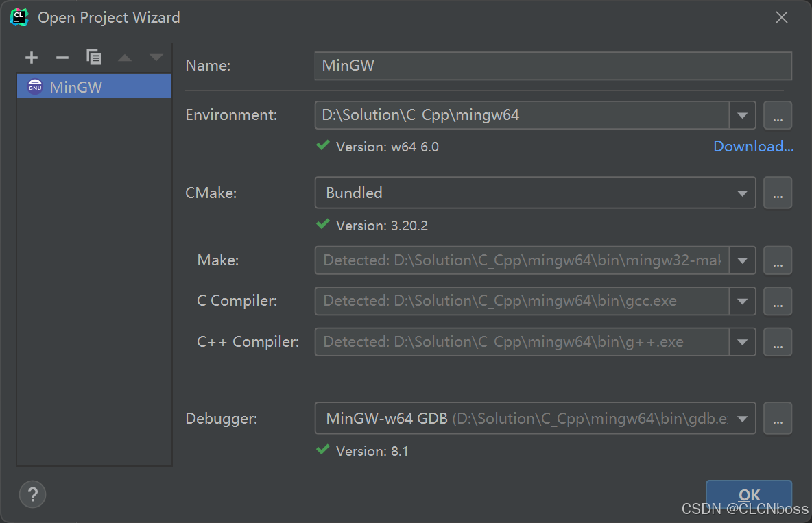Click the Make detected path field
The width and height of the screenshot is (812, 523).
(x=522, y=260)
